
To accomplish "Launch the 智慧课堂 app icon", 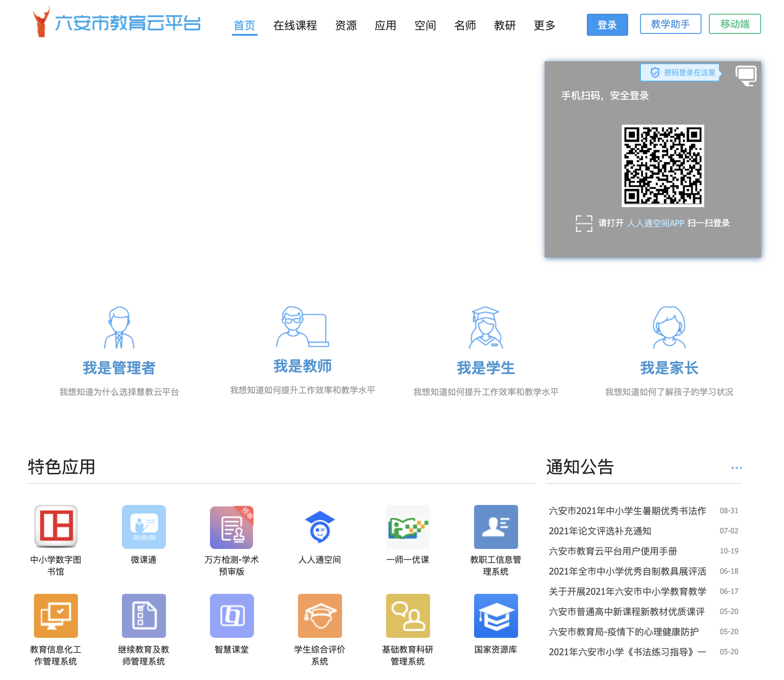I will (x=232, y=615).
